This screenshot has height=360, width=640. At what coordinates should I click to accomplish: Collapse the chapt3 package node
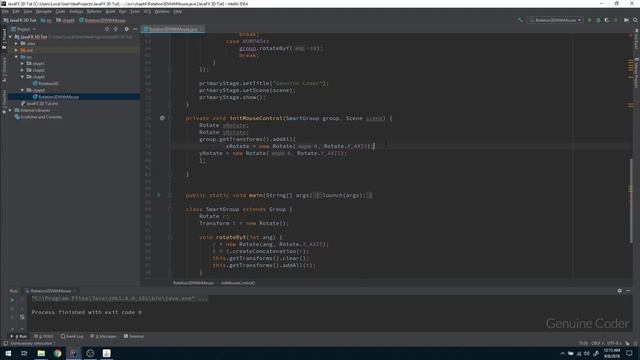(x=22, y=77)
